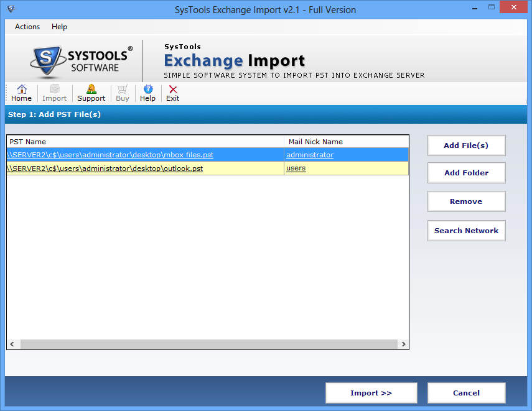Click the Mail Nick Name column header
Image resolution: width=532 pixels, height=411 pixels.
click(x=346, y=142)
